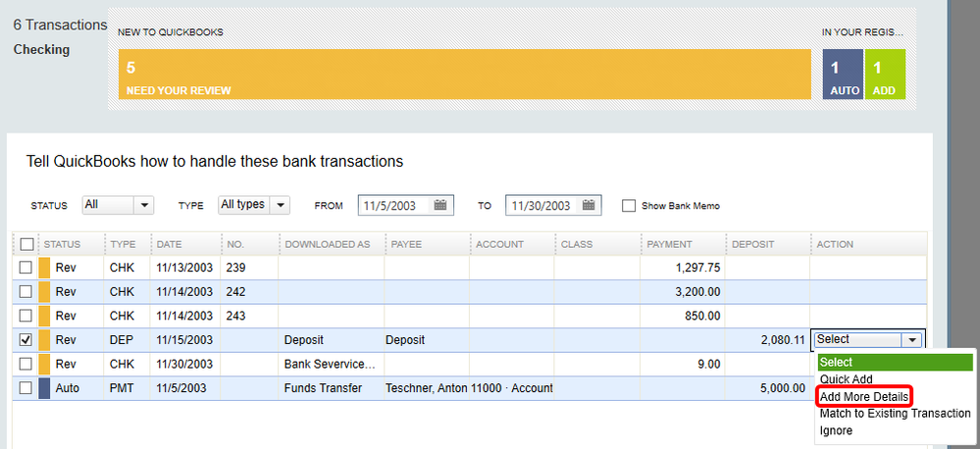
Task: Choose Match to Existing Transaction
Action: [895, 414]
